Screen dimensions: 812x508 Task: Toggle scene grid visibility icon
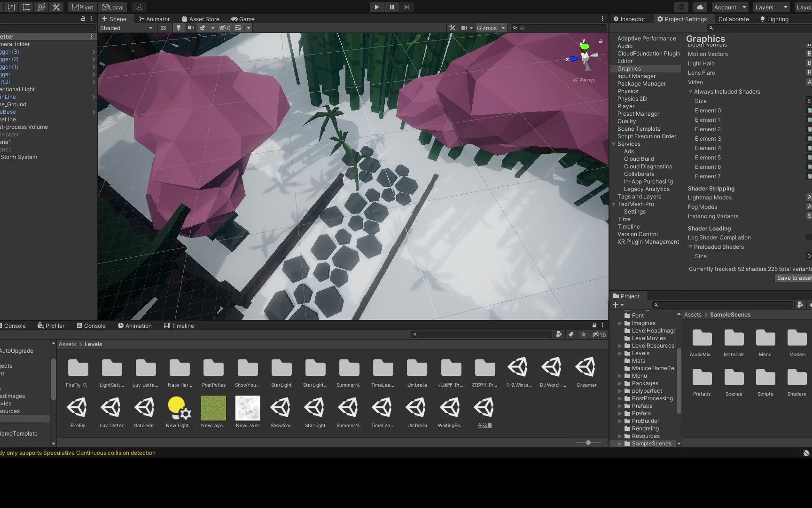click(238, 28)
